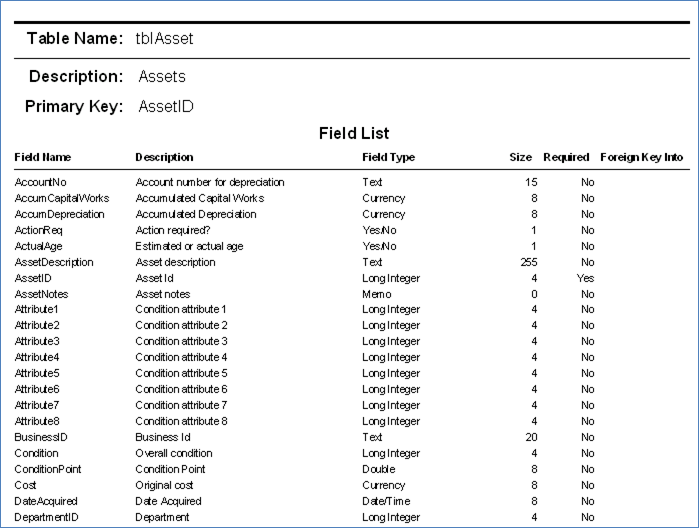Click the ActionReq field name
The image size is (699, 528).
[x=38, y=231]
